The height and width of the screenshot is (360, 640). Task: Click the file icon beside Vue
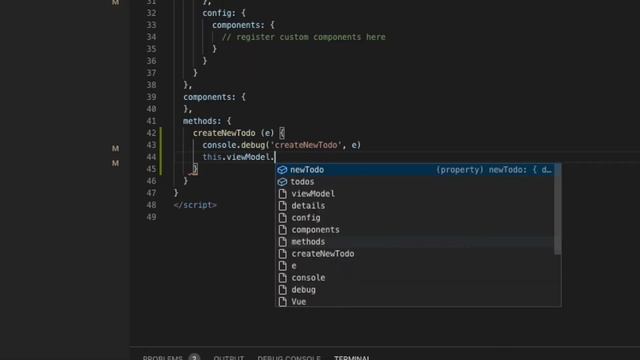(x=282, y=302)
